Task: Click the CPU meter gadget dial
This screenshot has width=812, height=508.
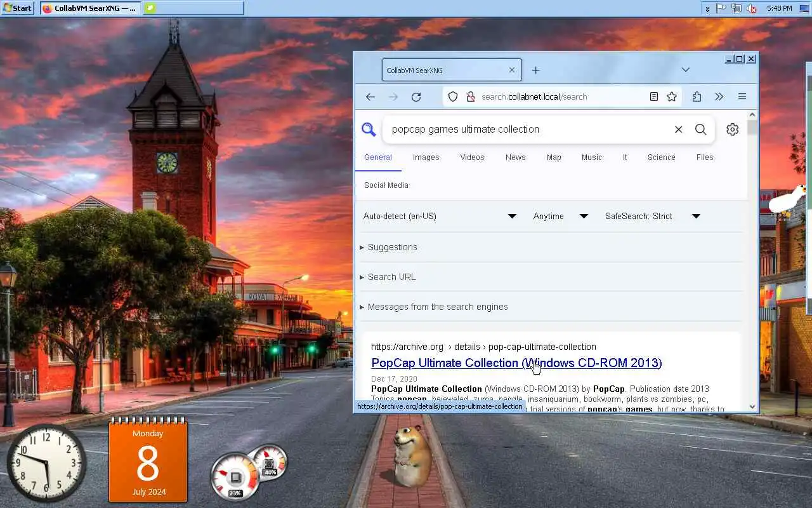Action: point(235,477)
